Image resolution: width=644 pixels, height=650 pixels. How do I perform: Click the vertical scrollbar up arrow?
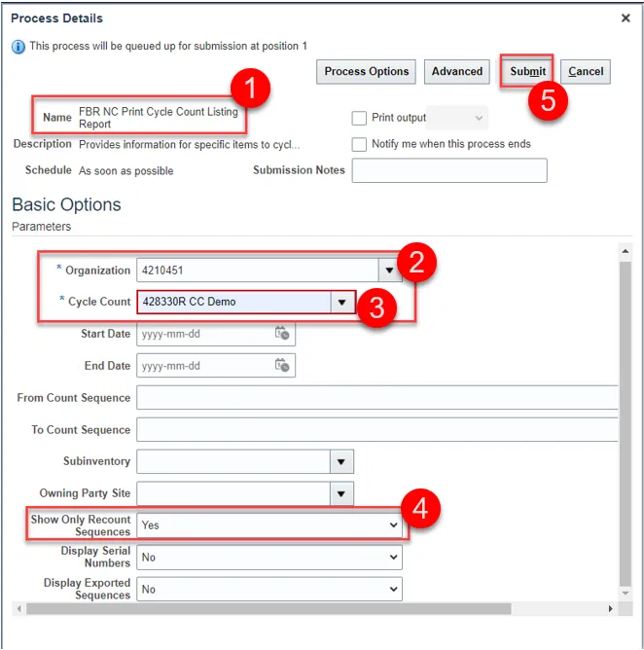point(626,251)
